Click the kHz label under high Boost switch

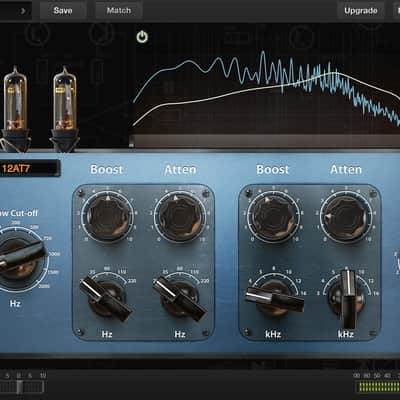point(273,334)
